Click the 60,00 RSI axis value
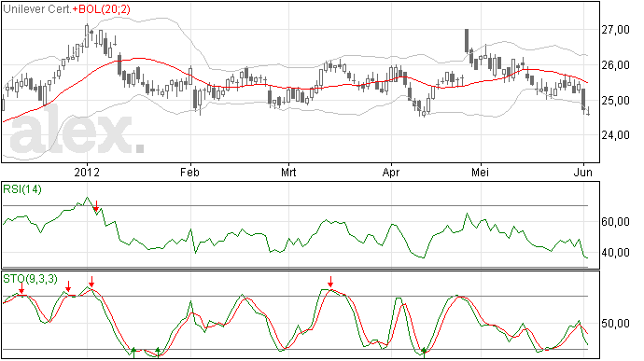 [x=615, y=222]
